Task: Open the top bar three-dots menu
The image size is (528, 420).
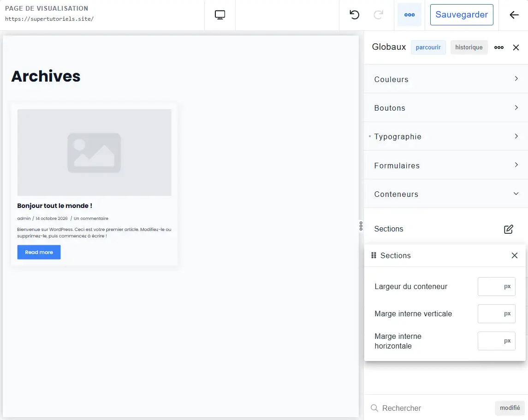Action: [409, 15]
